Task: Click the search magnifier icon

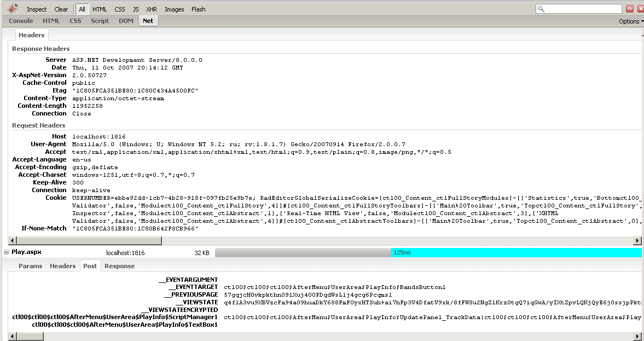Action: 541,9
